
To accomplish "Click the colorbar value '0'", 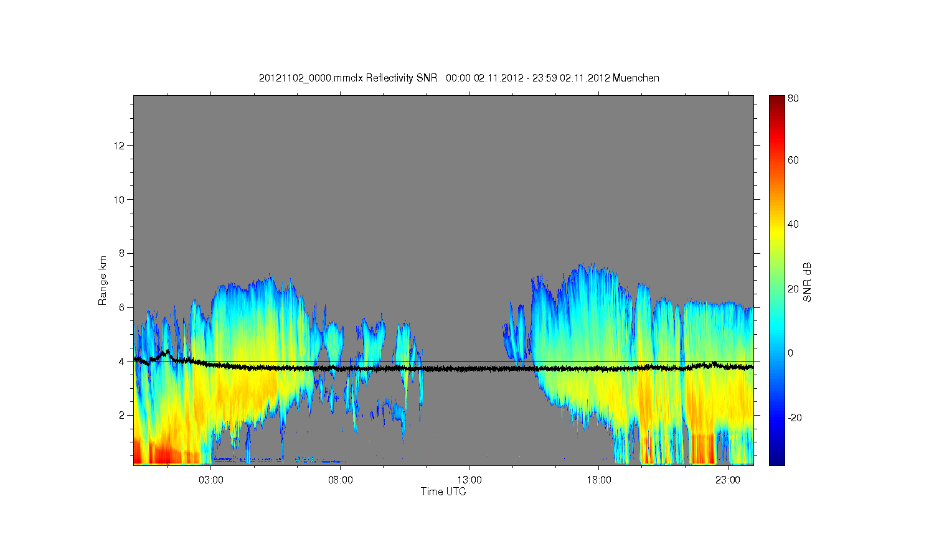I will (x=791, y=353).
